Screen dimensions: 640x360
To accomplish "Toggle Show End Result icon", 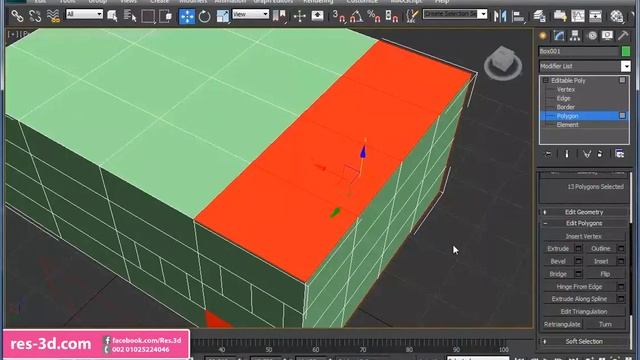I will pos(567,154).
